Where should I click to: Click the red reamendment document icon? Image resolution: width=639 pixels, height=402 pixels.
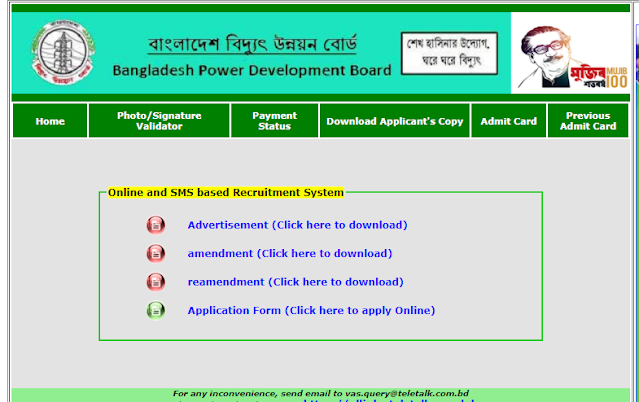tap(156, 282)
